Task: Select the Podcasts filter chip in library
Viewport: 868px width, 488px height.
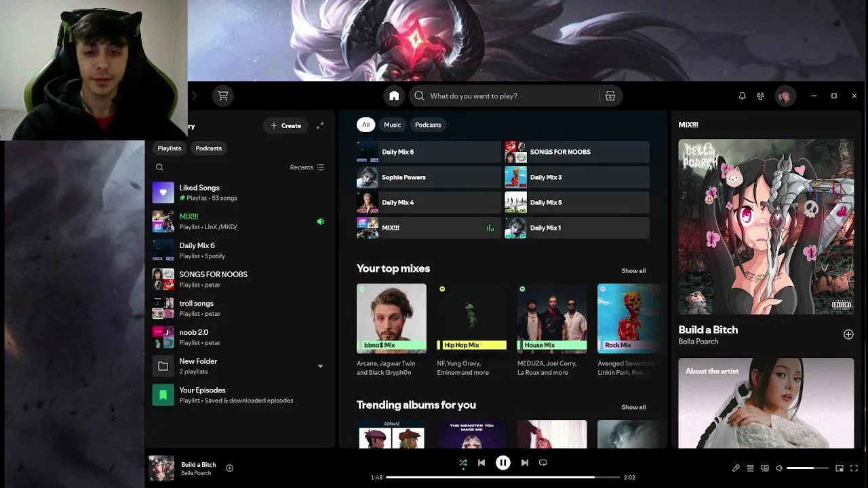Action: pos(208,148)
